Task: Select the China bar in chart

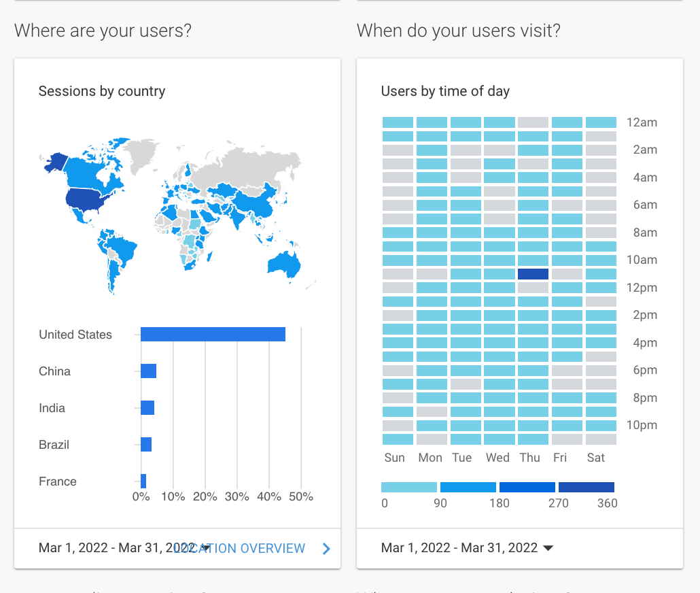Action: (x=148, y=371)
